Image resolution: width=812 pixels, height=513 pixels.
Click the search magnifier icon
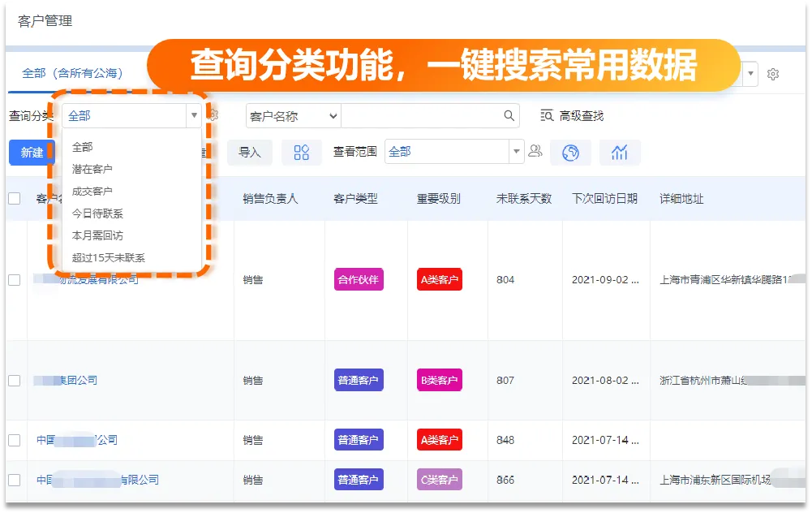click(509, 116)
